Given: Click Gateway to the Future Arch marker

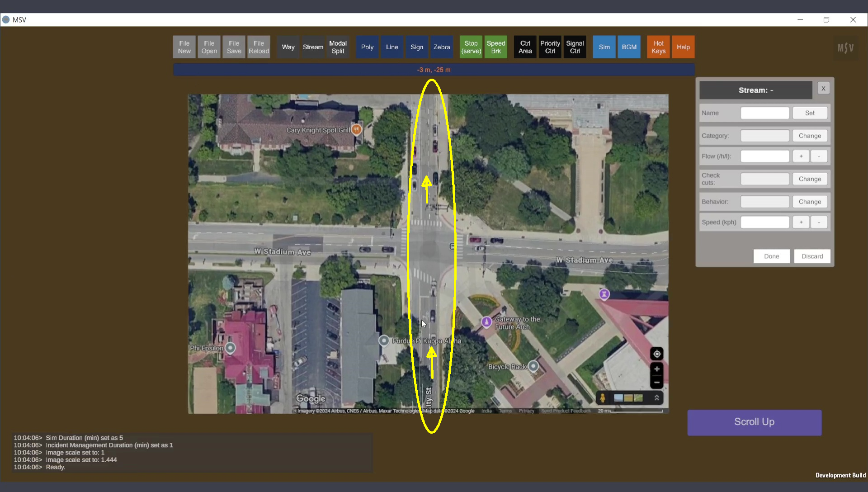Looking at the screenshot, I should tap(486, 322).
